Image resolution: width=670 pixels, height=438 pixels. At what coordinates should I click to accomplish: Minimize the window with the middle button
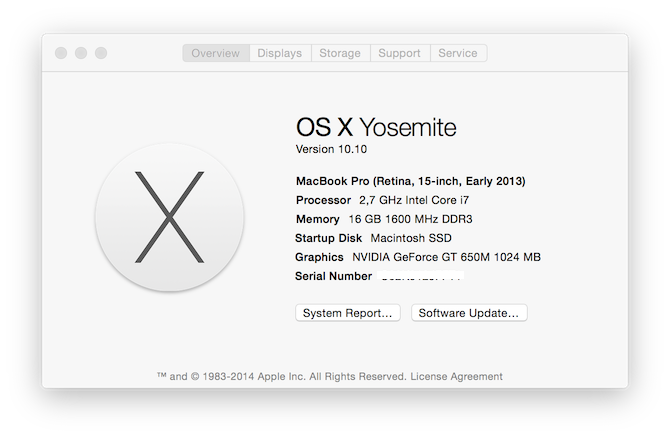pos(81,53)
